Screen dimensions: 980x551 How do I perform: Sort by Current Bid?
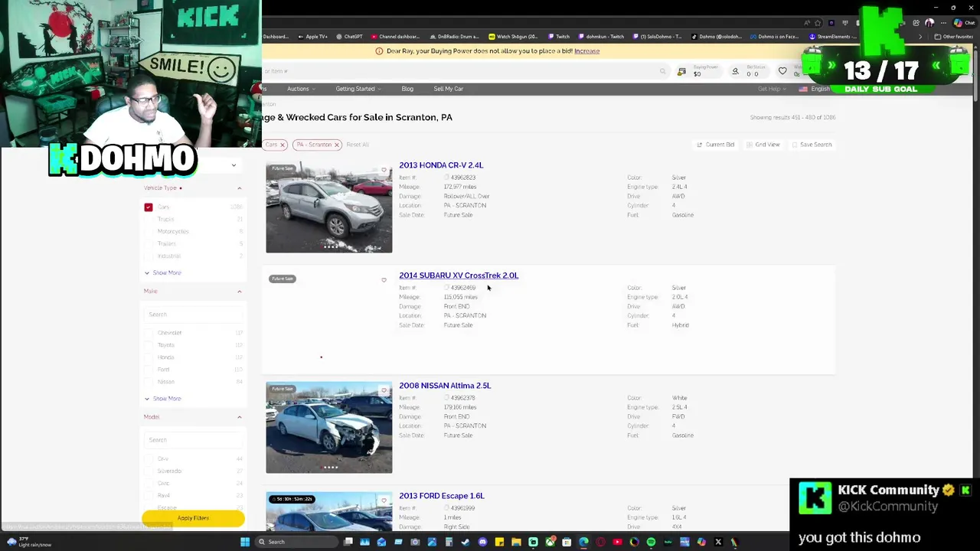coord(715,145)
